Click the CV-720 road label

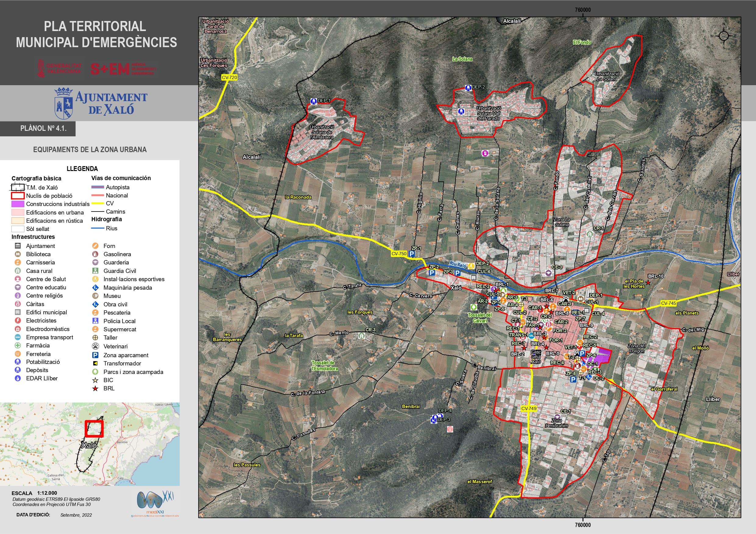click(229, 78)
